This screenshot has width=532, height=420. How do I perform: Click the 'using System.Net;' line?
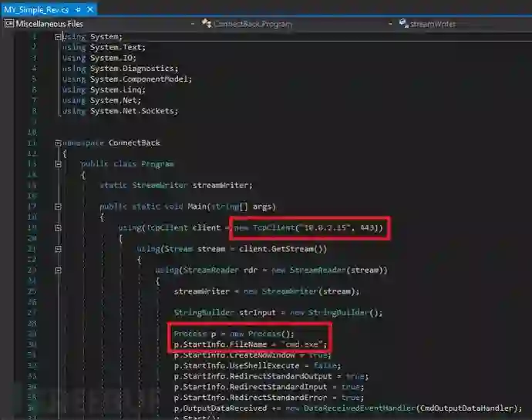point(102,100)
